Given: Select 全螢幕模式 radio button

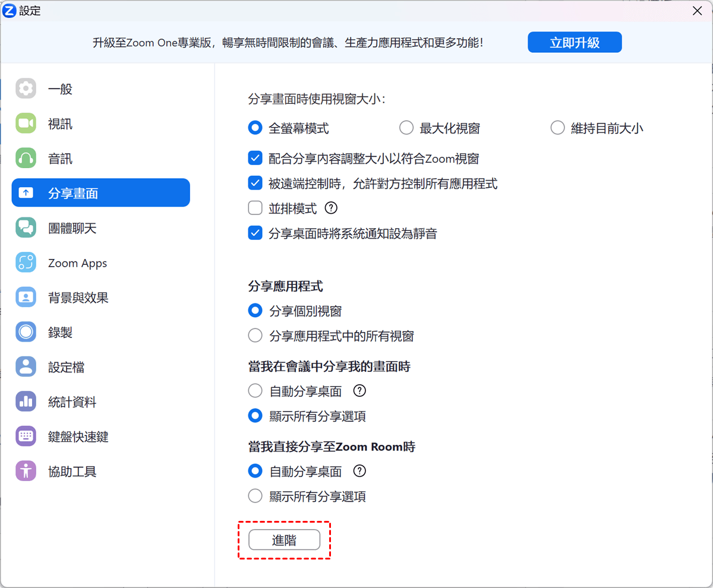Looking at the screenshot, I should pos(255,128).
